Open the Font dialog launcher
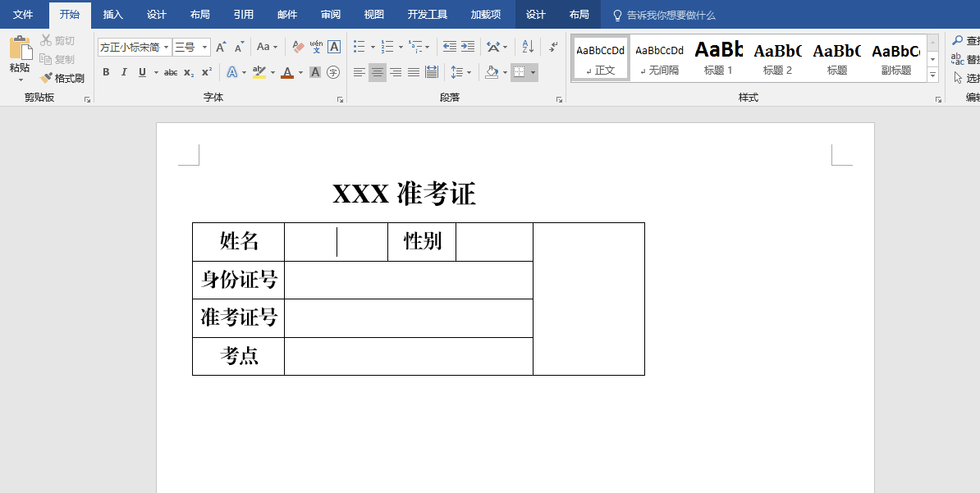Viewport: 980px width, 493px height. coord(341,99)
